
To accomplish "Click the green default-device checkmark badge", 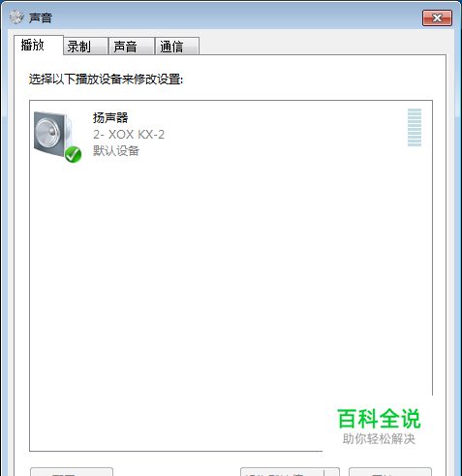I will 73,154.
